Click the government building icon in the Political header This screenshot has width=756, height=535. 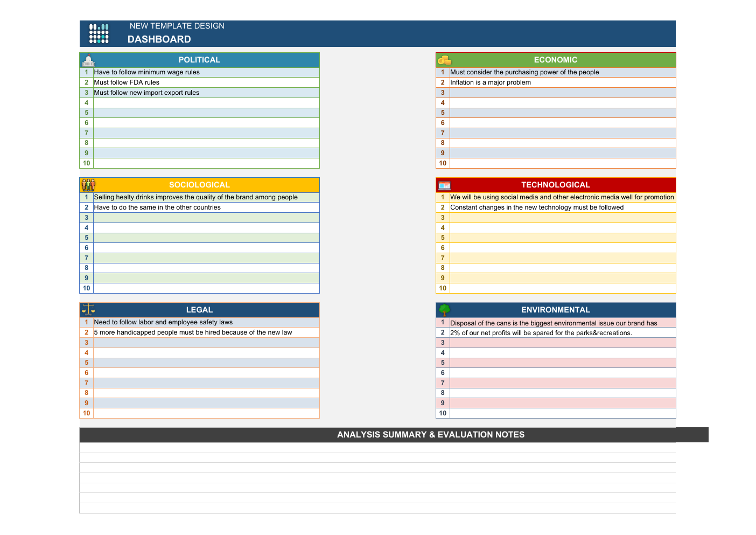pos(88,60)
